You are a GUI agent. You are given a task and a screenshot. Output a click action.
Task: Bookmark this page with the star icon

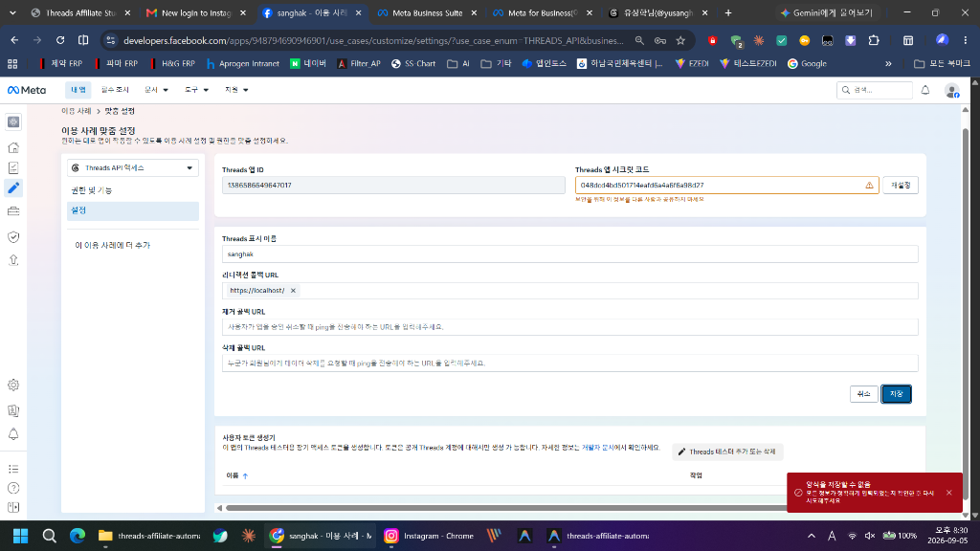[x=680, y=40]
